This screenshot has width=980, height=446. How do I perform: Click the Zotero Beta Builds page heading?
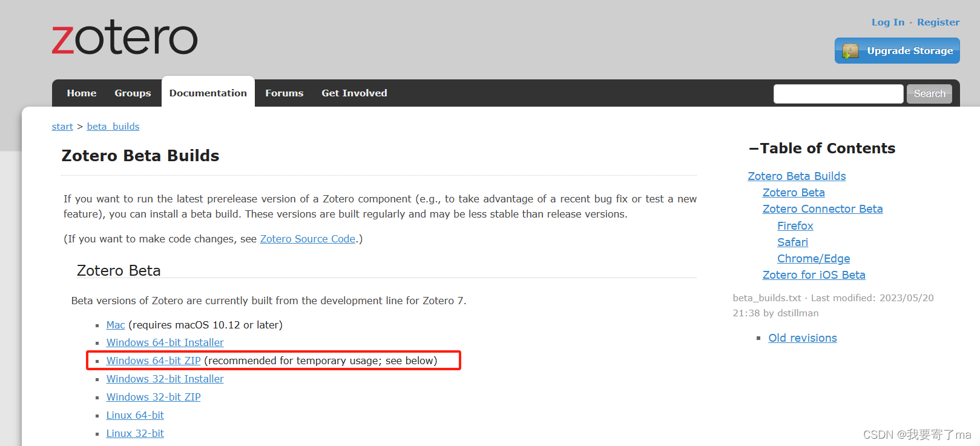[140, 156]
